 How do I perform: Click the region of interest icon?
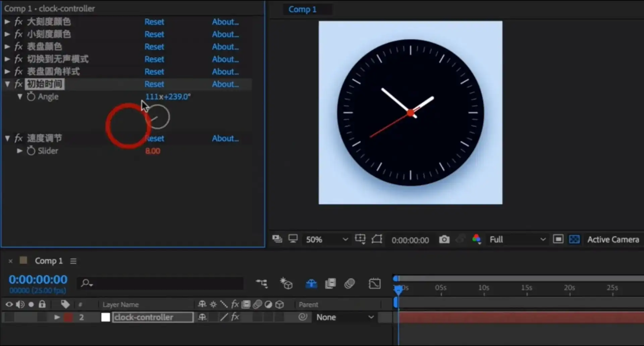558,239
